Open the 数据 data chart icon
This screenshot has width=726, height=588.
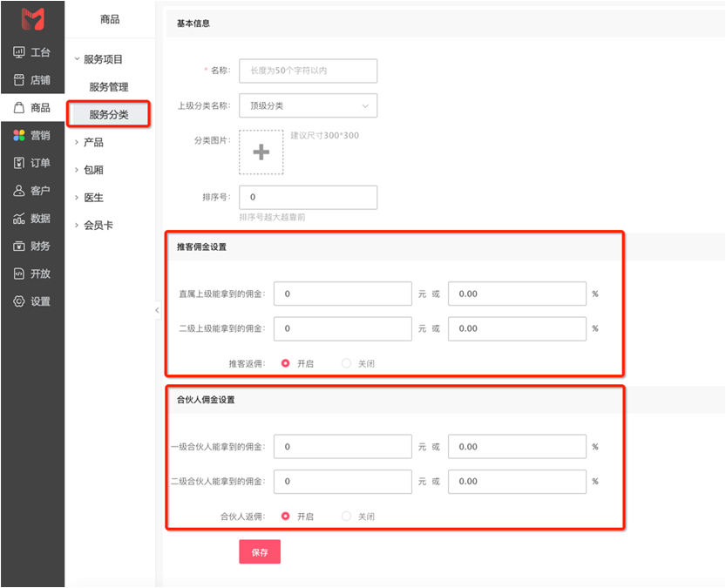coord(19,219)
